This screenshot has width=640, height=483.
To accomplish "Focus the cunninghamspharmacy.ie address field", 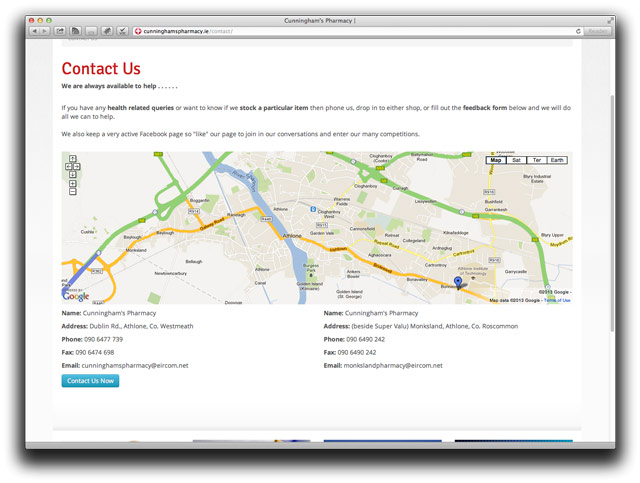I will (x=357, y=31).
